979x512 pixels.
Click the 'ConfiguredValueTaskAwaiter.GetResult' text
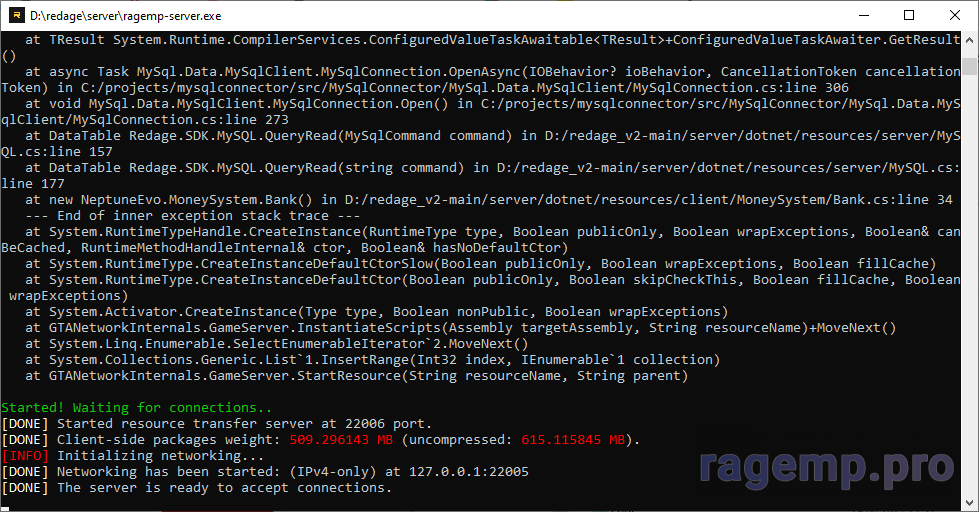tap(817, 40)
